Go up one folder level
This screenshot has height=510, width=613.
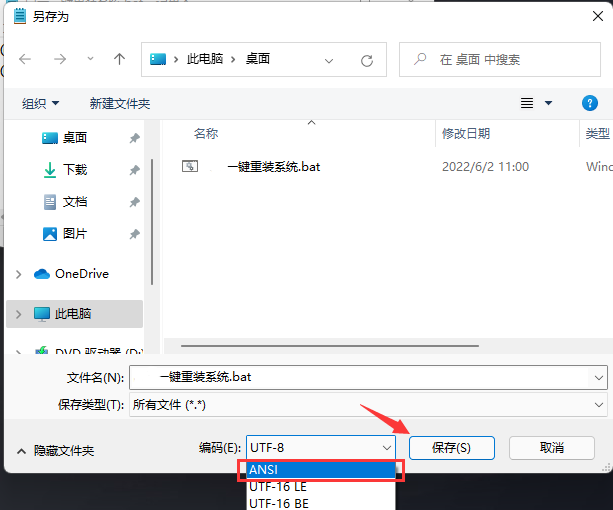coord(119,59)
